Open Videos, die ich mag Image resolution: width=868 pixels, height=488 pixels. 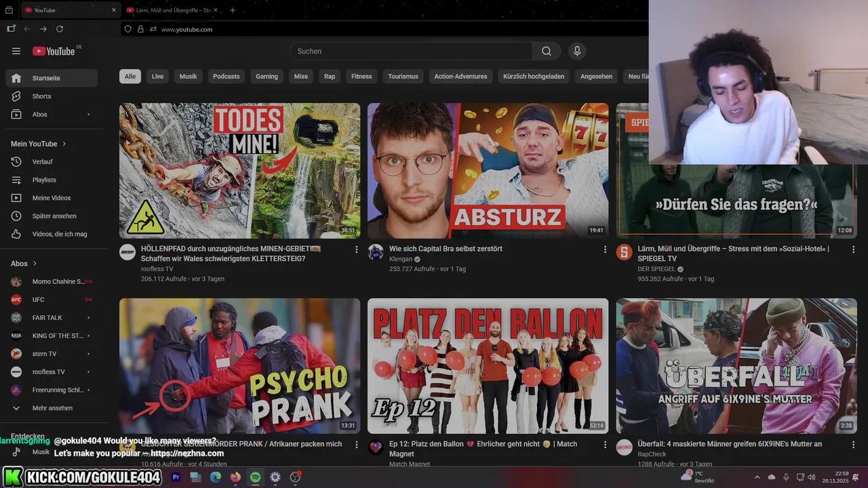(x=52, y=234)
